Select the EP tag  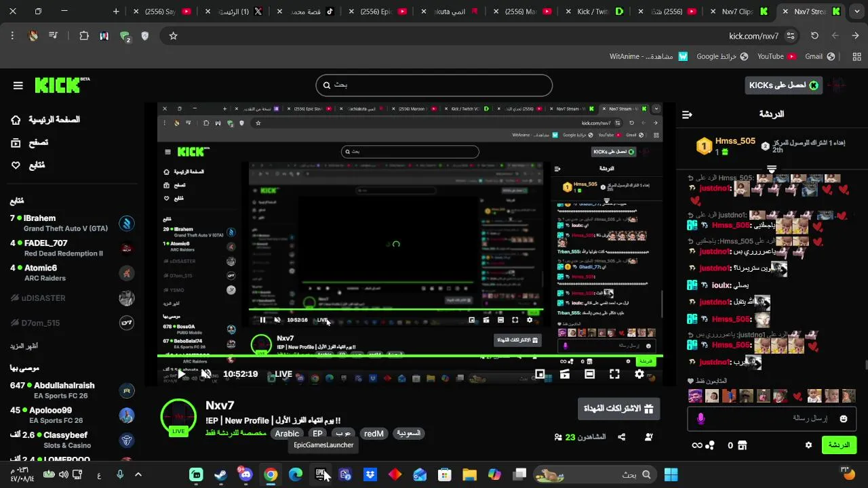(x=317, y=434)
